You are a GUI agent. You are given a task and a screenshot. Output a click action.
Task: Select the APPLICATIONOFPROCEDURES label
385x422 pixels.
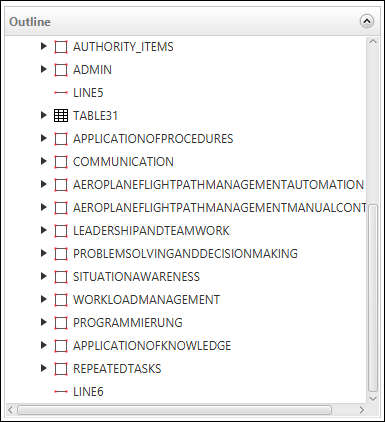click(153, 139)
